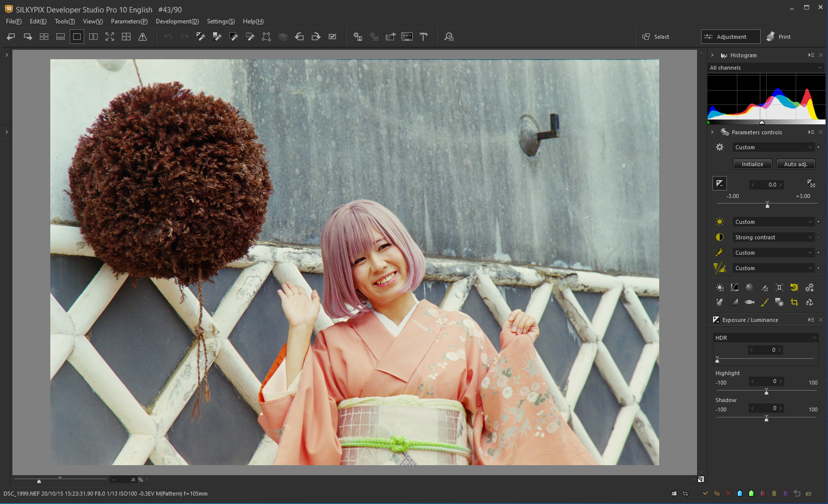Click the HDR value input field
This screenshot has width=828, height=504.
pyautogui.click(x=766, y=350)
